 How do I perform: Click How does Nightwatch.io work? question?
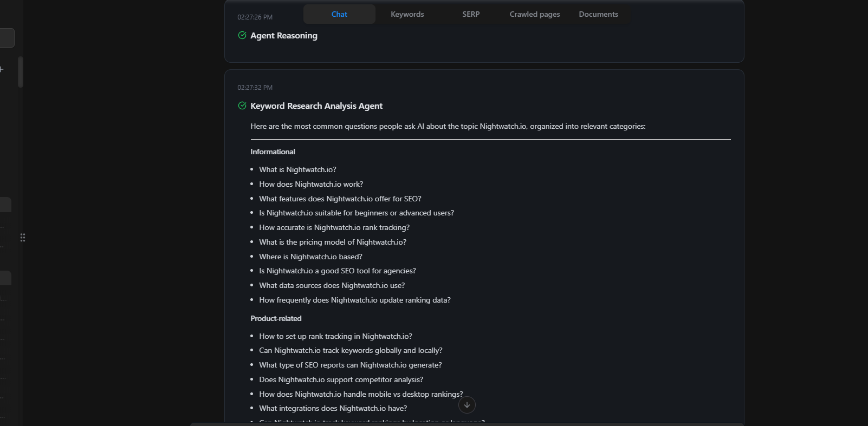(310, 184)
